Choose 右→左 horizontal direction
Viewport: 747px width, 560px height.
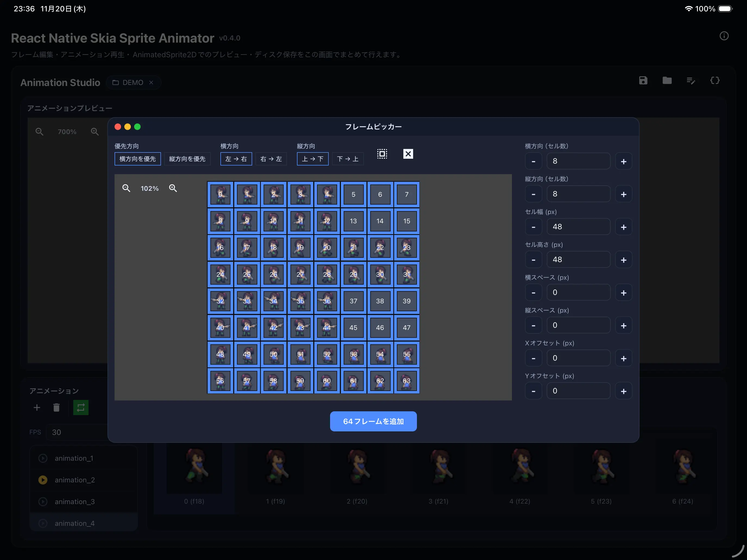[x=271, y=159]
